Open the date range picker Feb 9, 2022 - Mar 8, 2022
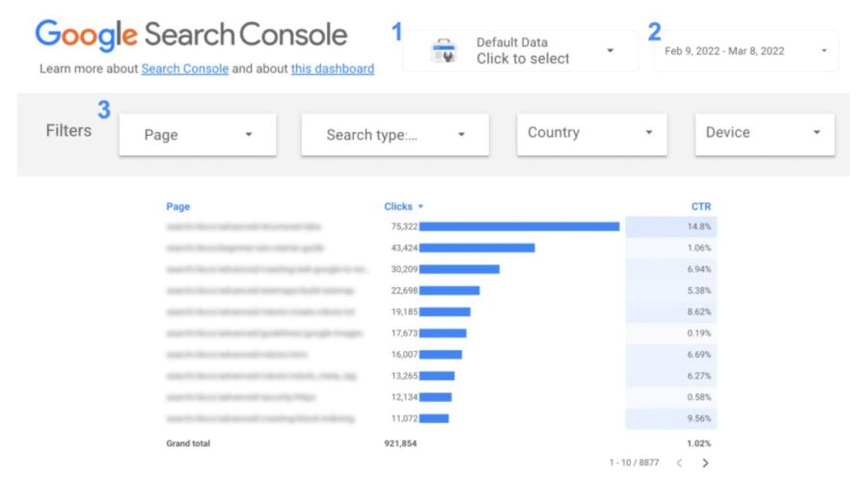The image size is (868, 479). pyautogui.click(x=746, y=51)
